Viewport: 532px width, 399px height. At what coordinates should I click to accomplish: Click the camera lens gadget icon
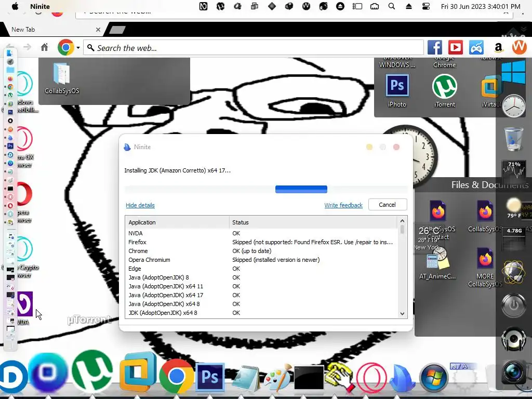pos(514,371)
